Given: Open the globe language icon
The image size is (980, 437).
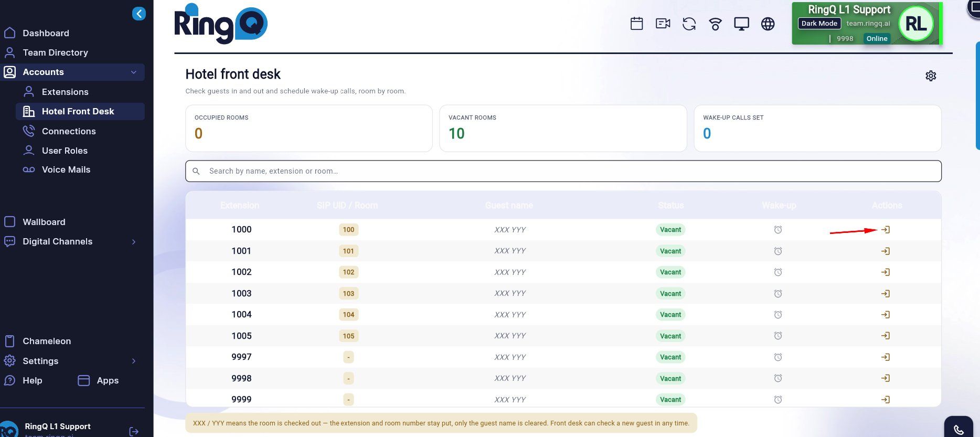Looking at the screenshot, I should click(768, 24).
